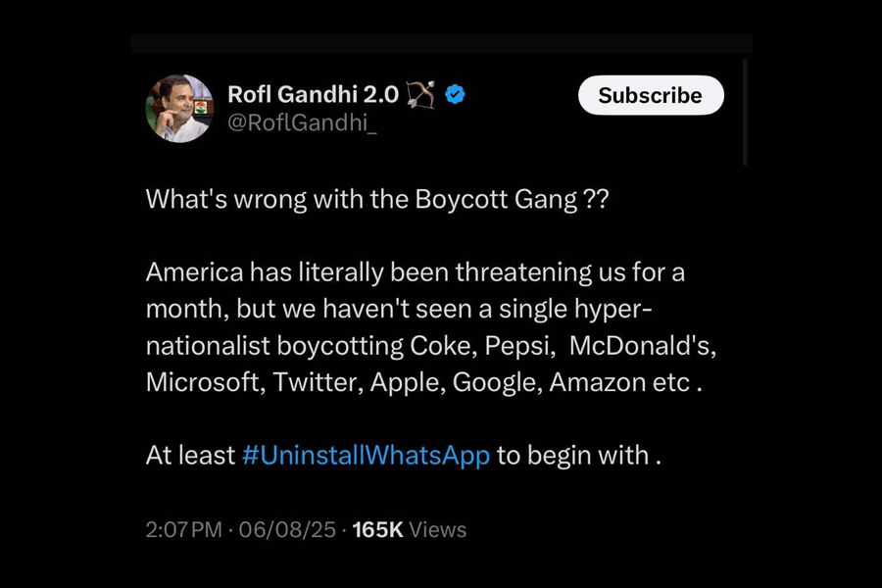Click the dark bar atop tweet
The width and height of the screenshot is (882, 588).
click(441, 44)
